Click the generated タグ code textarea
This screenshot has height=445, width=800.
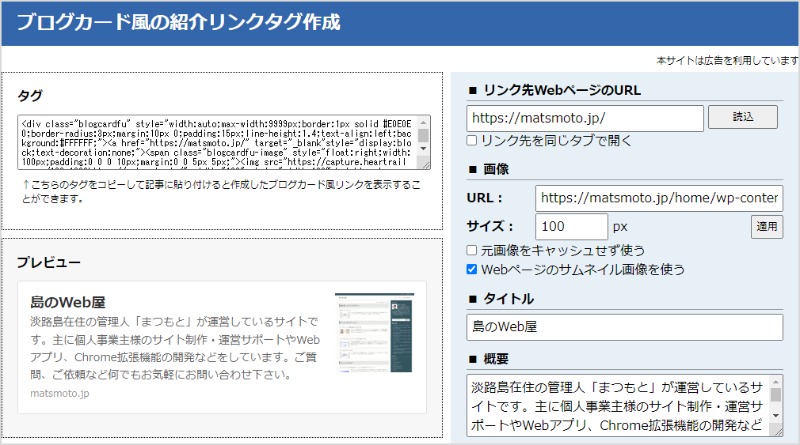point(217,142)
